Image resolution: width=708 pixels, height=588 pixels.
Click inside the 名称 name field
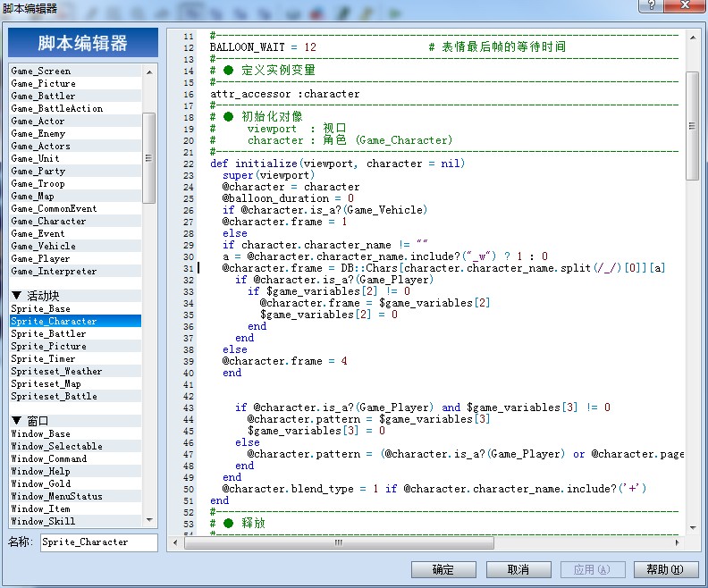tap(99, 542)
